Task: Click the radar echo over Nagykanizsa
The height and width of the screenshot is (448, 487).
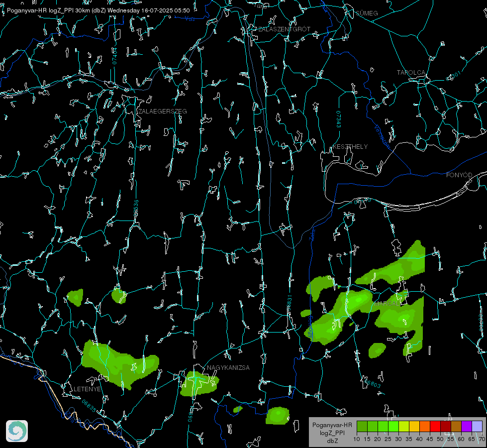Action: point(199,383)
